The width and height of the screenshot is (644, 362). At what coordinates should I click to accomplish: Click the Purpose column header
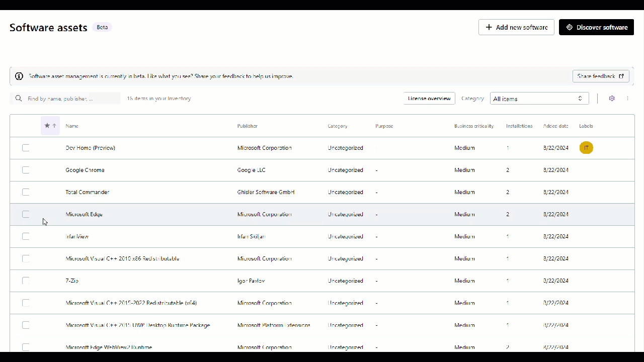coord(384,126)
